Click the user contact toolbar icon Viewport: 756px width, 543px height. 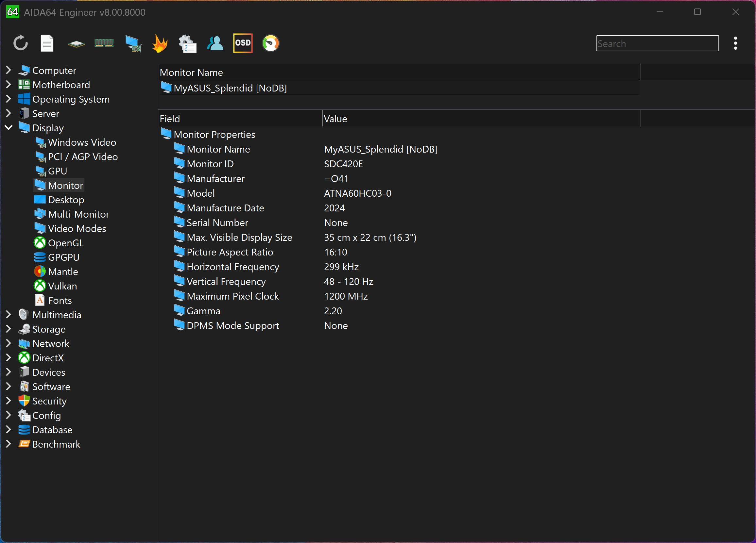click(215, 43)
